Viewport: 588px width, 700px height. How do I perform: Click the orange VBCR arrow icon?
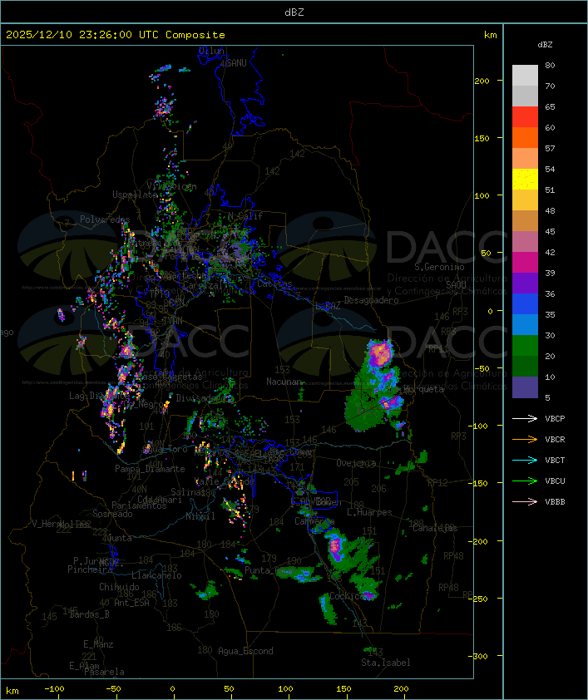point(525,439)
